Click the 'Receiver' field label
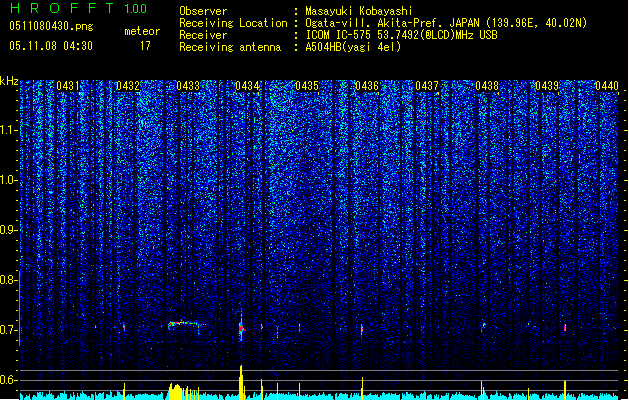 pyautogui.click(x=203, y=35)
